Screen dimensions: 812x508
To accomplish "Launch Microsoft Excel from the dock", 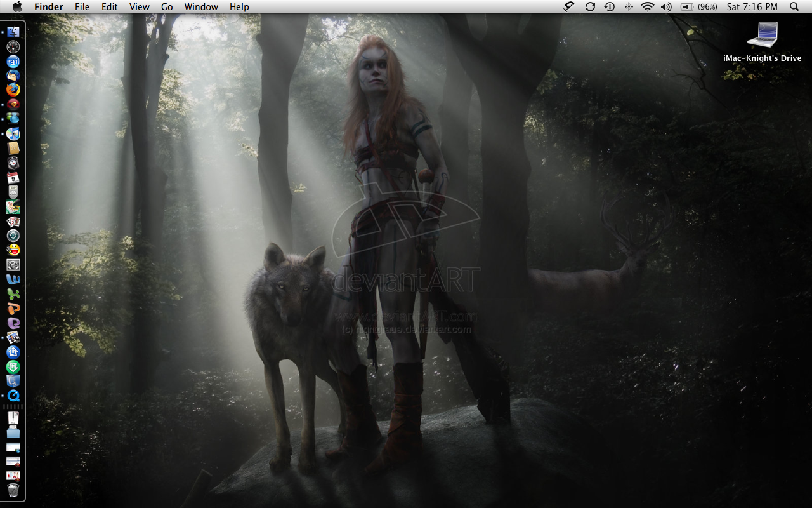I will [13, 294].
